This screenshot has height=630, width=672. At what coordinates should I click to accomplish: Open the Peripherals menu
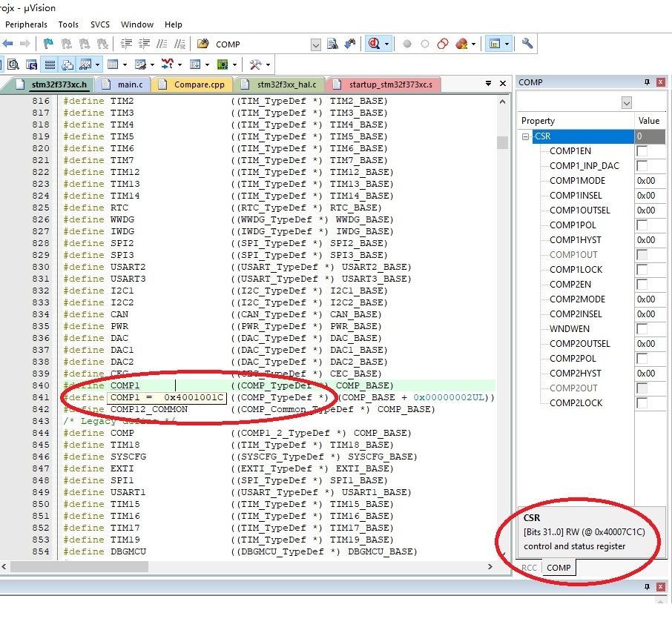tap(26, 24)
